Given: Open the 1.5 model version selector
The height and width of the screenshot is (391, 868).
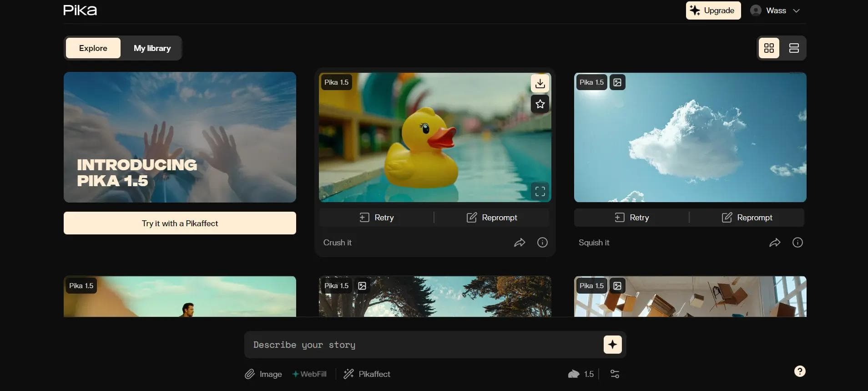Looking at the screenshot, I should pos(581,374).
